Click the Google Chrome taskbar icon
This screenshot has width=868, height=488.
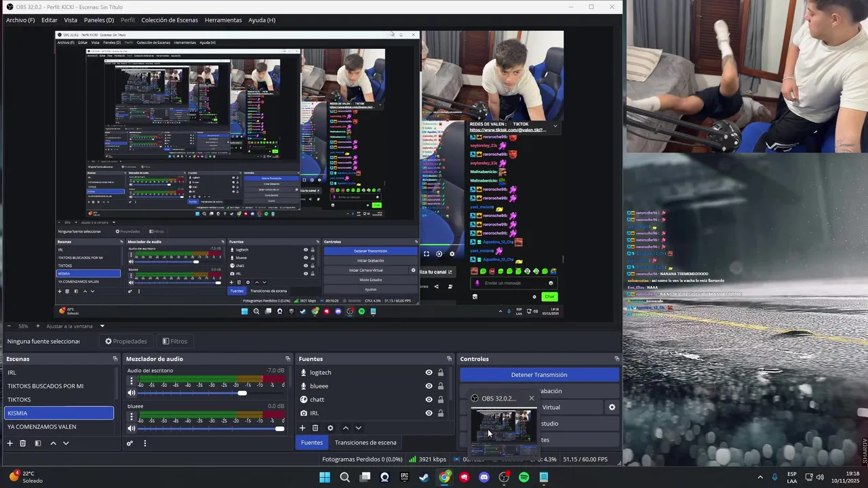click(444, 477)
